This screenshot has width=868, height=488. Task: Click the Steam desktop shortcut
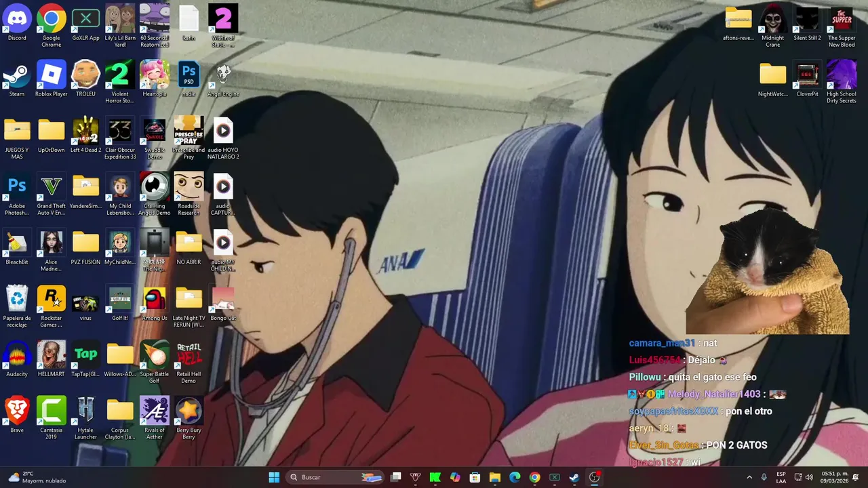(17, 79)
